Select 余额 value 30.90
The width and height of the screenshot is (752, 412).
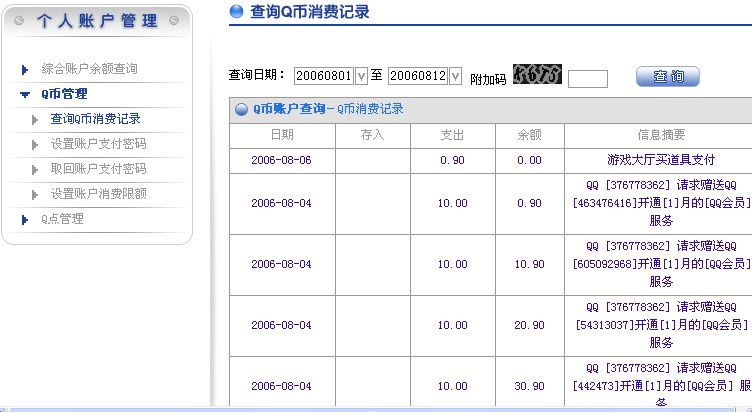tap(529, 386)
